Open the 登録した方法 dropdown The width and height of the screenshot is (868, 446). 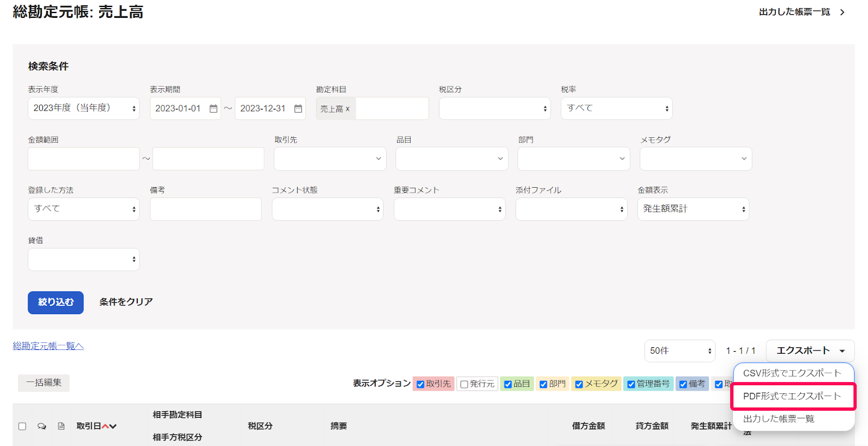(x=84, y=209)
